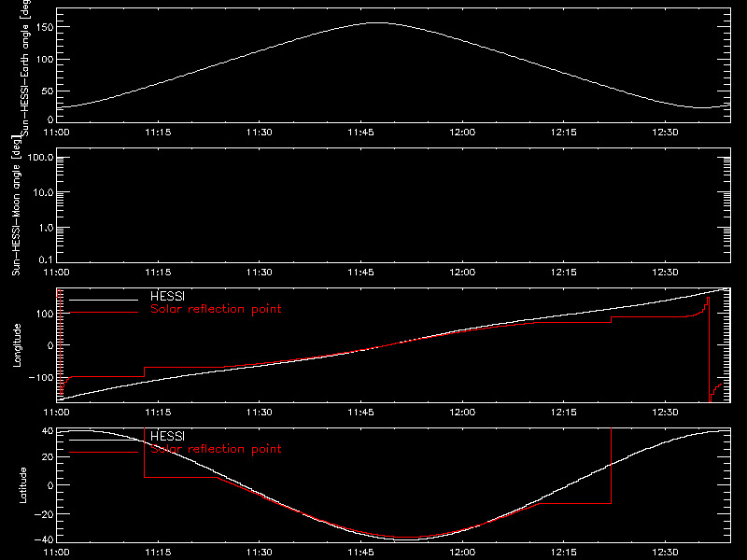Click 11:45 time label under Earth angle plot
747x560 pixels.
(x=360, y=133)
